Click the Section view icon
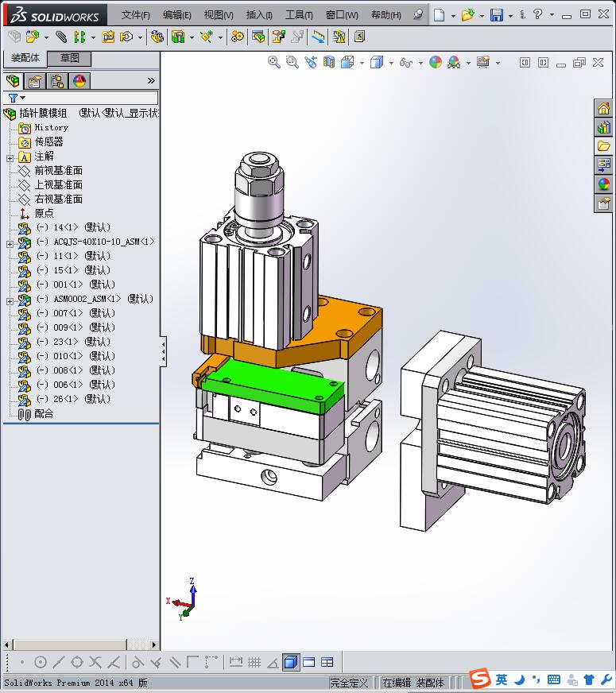 coord(329,62)
